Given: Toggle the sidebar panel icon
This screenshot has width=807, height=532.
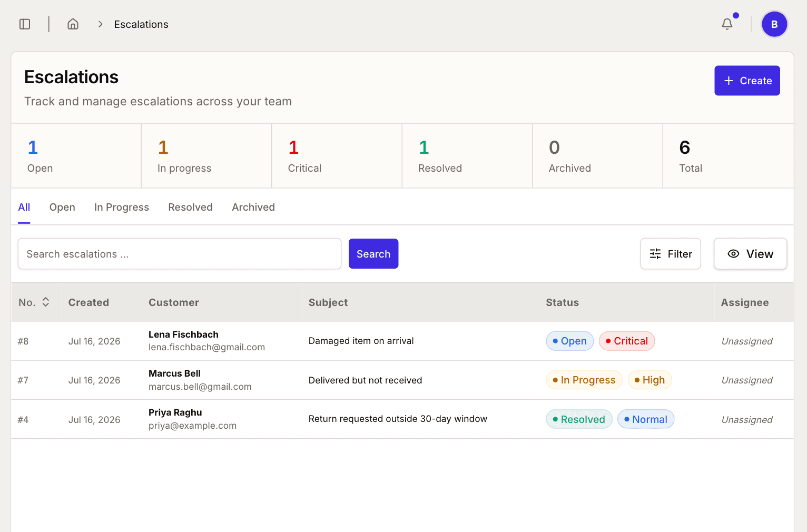Looking at the screenshot, I should (x=25, y=24).
